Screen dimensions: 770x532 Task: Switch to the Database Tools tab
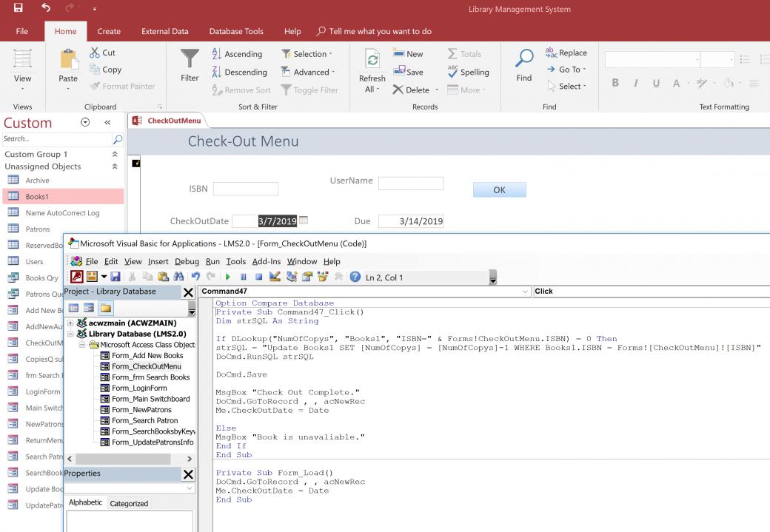[236, 31]
